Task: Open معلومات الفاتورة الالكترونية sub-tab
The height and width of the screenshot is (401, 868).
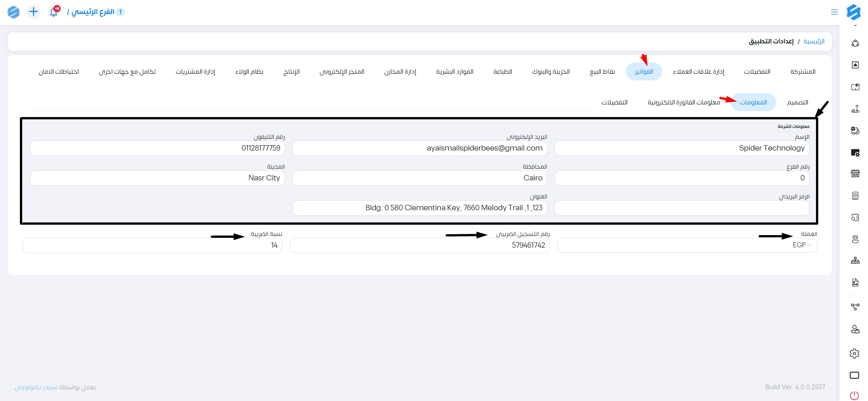Action: click(683, 103)
